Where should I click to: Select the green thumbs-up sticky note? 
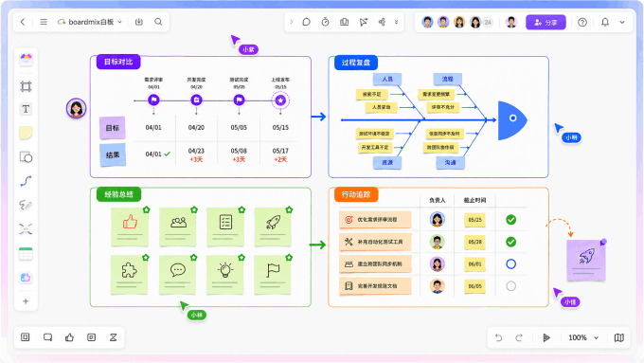point(130,227)
